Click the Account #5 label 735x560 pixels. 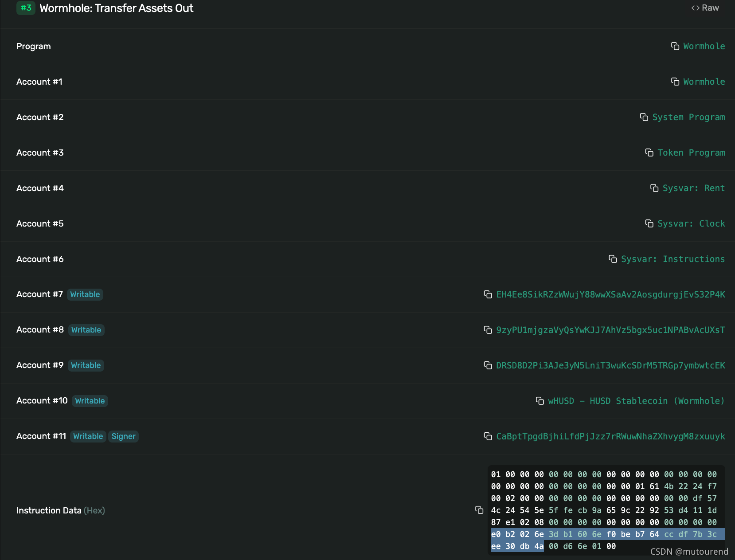40,223
